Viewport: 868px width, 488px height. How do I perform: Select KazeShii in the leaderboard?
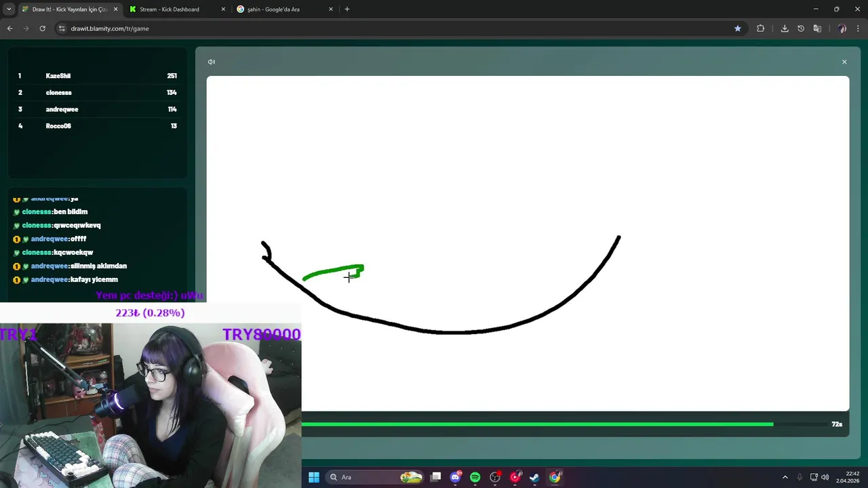click(97, 76)
